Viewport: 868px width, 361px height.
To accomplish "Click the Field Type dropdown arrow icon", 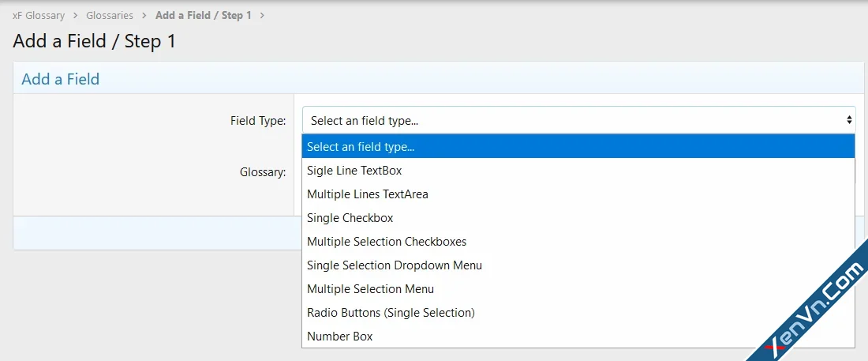I will tap(849, 120).
